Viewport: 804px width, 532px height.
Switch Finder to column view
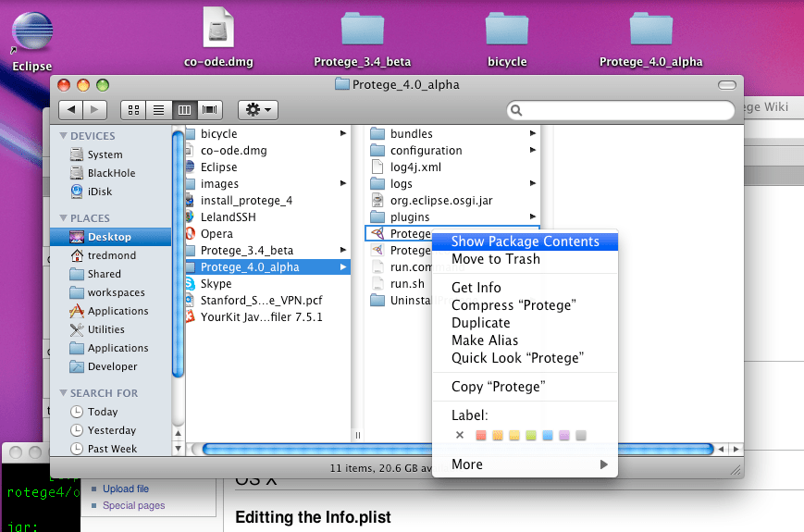184,110
